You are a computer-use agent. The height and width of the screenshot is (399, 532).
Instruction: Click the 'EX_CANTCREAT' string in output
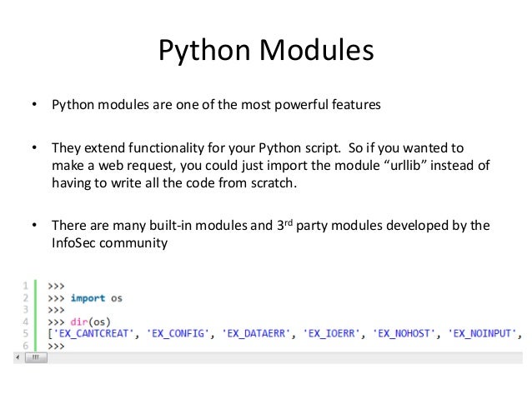pos(93,333)
